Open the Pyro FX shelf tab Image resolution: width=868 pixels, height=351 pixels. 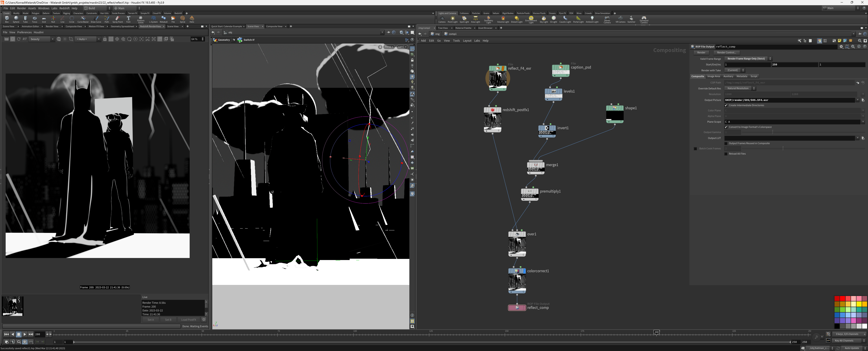tap(562, 13)
